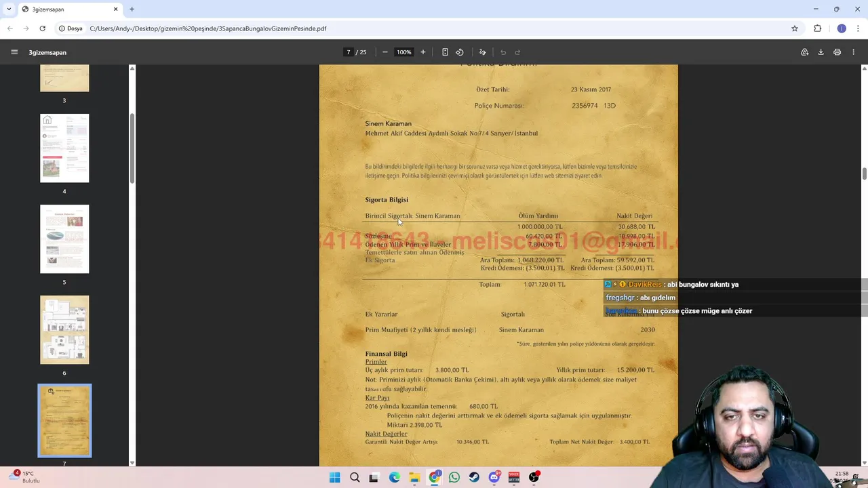
Task: Click the Yıllık prim tutarı 15.200,00 TL
Action: [x=636, y=370]
